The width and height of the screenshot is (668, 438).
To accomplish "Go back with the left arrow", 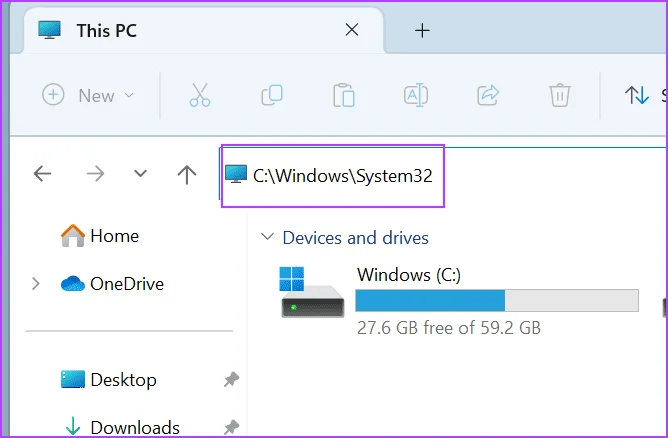I will pyautogui.click(x=42, y=173).
